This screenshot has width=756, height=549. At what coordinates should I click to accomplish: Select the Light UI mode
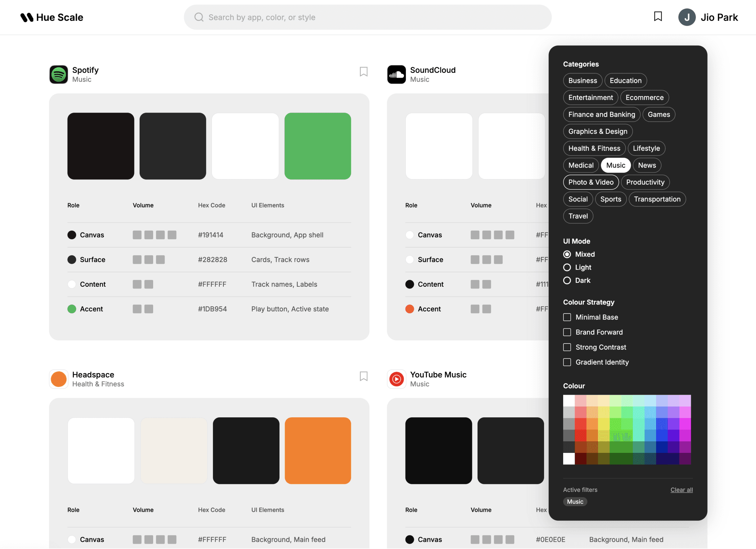[567, 267]
